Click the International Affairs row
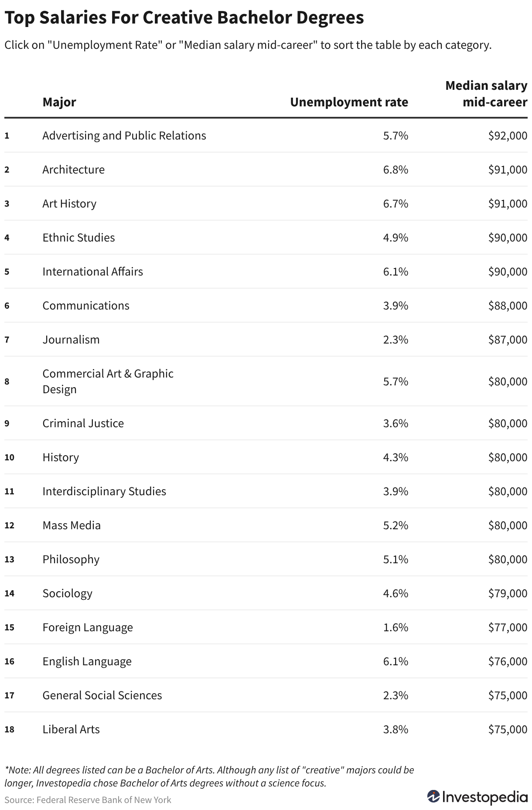 (x=266, y=272)
